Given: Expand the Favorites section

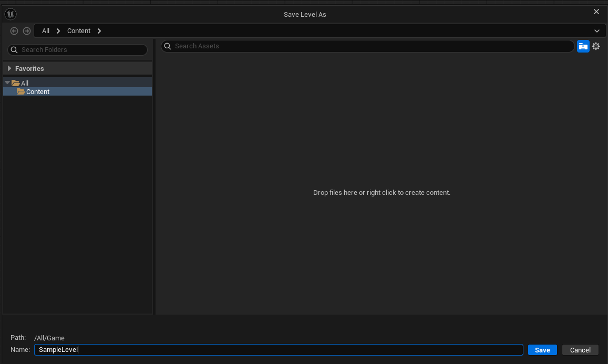Looking at the screenshot, I should (x=9, y=68).
